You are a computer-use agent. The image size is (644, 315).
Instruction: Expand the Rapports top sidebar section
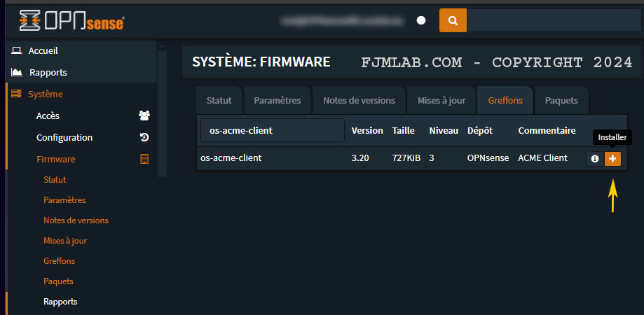(48, 72)
